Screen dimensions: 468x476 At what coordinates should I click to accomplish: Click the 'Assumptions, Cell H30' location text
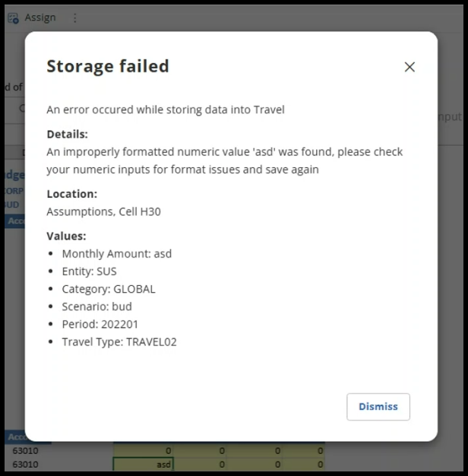tap(103, 211)
